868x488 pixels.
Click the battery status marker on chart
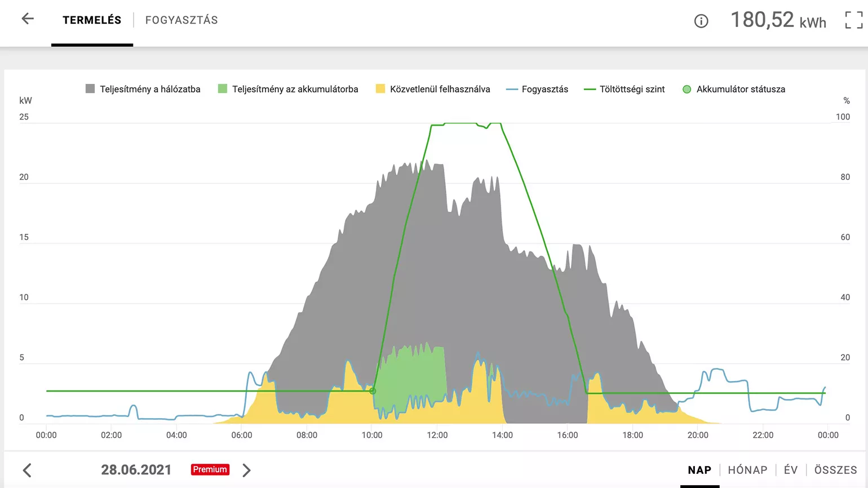pos(373,391)
